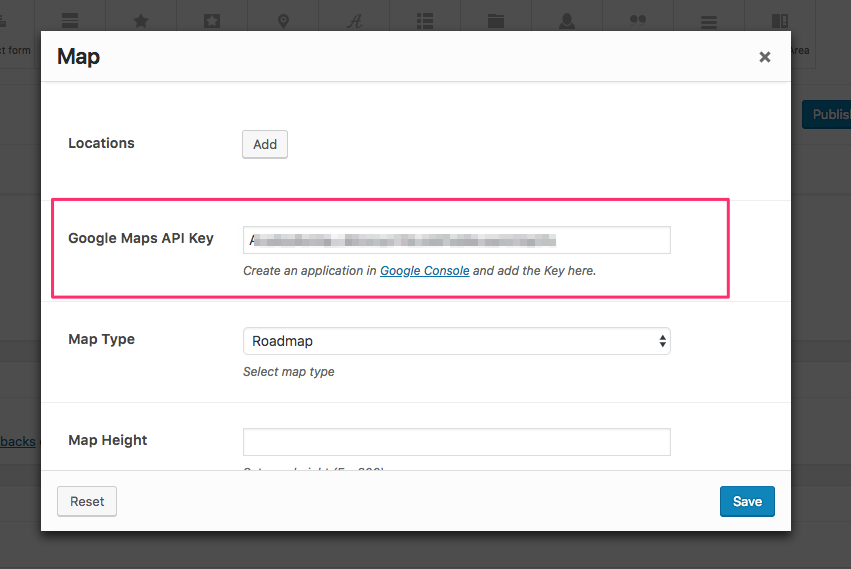Close the Map dialog with the X

point(765,57)
